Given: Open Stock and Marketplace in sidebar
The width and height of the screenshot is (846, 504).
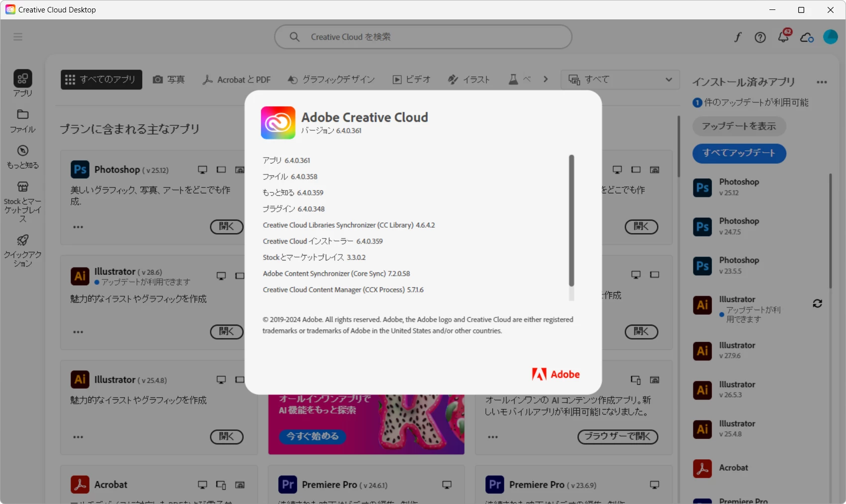Looking at the screenshot, I should pos(22,201).
